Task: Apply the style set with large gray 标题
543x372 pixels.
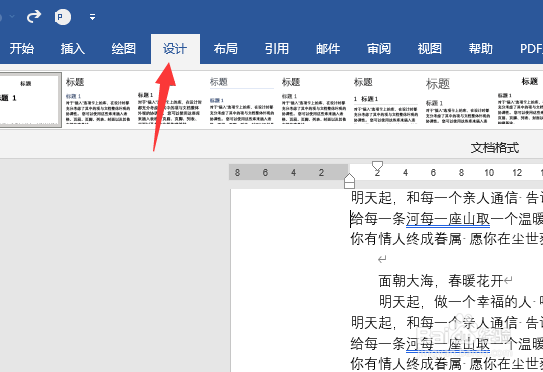Action: 457,100
